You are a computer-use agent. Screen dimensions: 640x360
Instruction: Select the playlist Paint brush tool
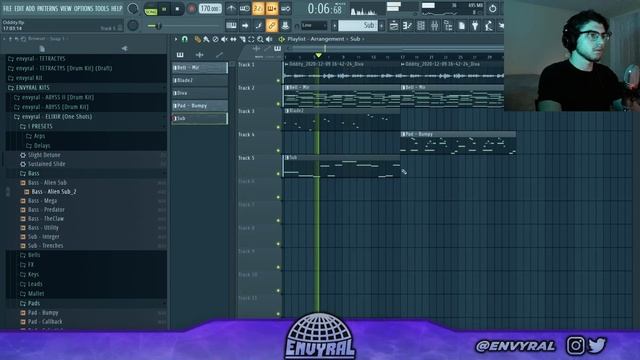(207, 39)
